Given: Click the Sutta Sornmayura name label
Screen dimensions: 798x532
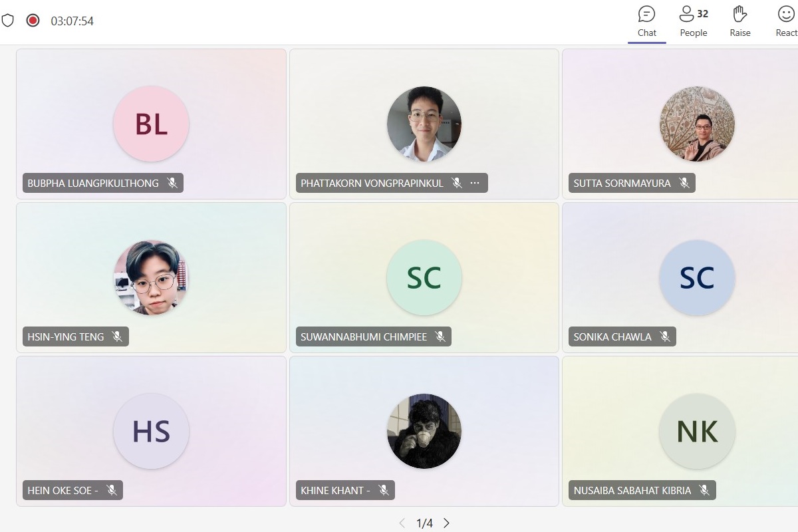Looking at the screenshot, I should pyautogui.click(x=622, y=183).
